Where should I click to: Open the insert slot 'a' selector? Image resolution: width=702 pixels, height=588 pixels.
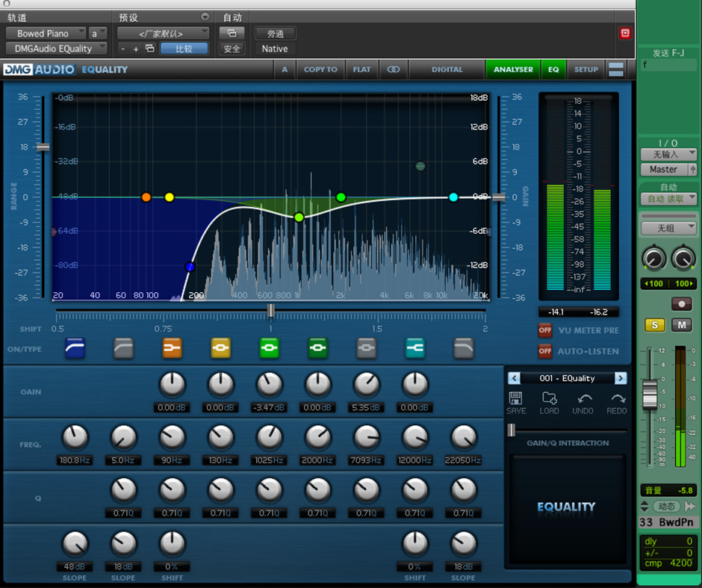(98, 34)
